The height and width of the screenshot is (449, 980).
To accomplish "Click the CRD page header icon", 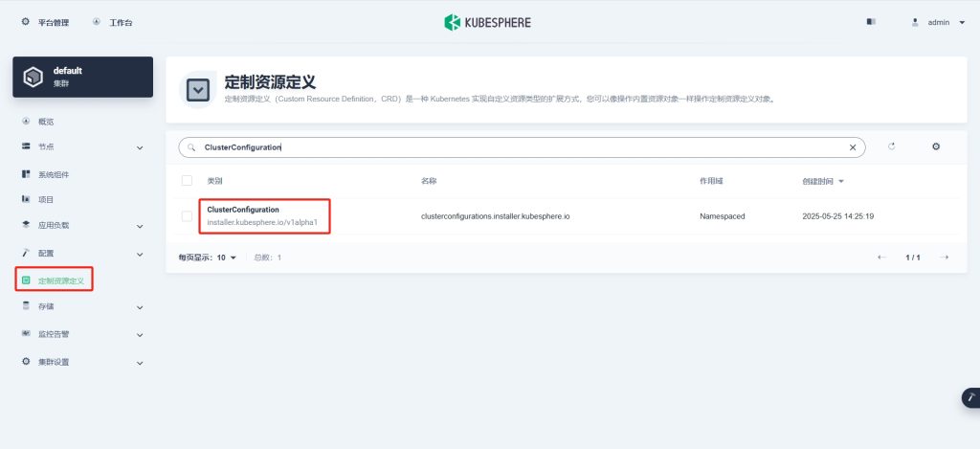I will 198,90.
